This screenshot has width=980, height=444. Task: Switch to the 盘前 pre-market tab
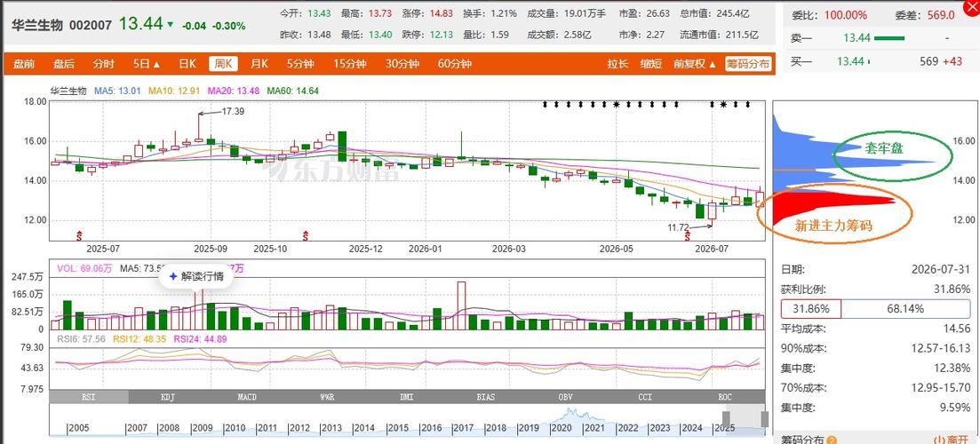point(24,64)
